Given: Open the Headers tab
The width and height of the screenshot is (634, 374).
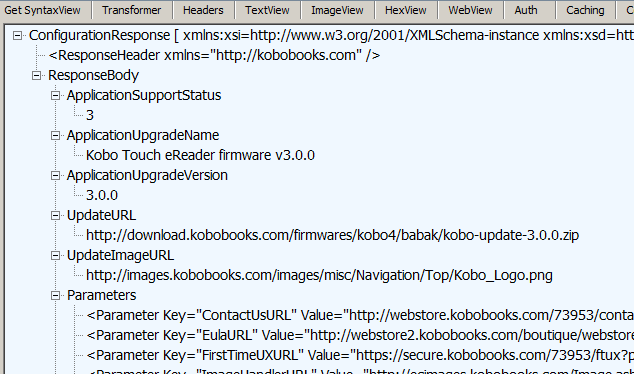Looking at the screenshot, I should click(203, 10).
